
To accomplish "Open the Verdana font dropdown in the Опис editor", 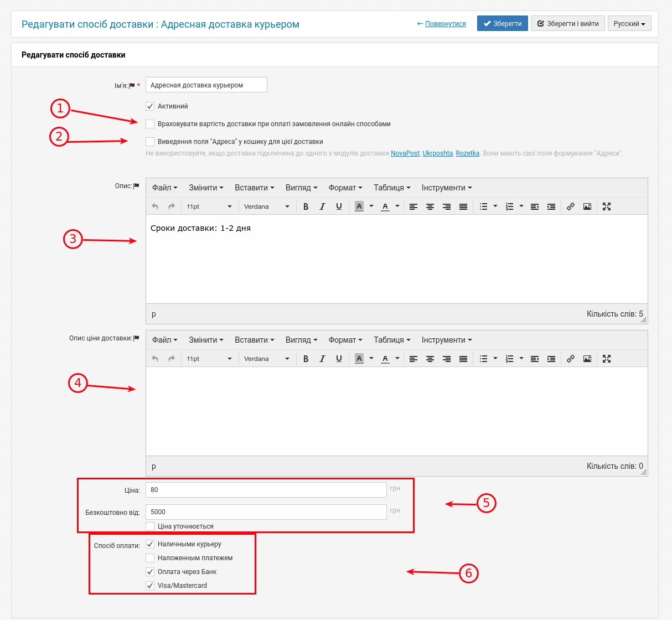I will point(267,206).
